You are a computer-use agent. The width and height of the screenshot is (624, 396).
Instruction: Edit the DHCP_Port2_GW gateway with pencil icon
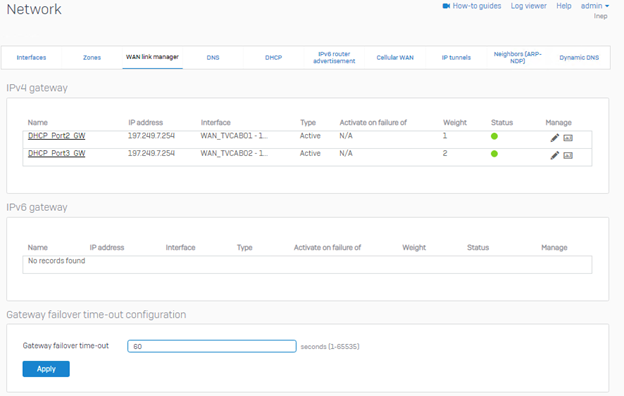click(x=554, y=138)
